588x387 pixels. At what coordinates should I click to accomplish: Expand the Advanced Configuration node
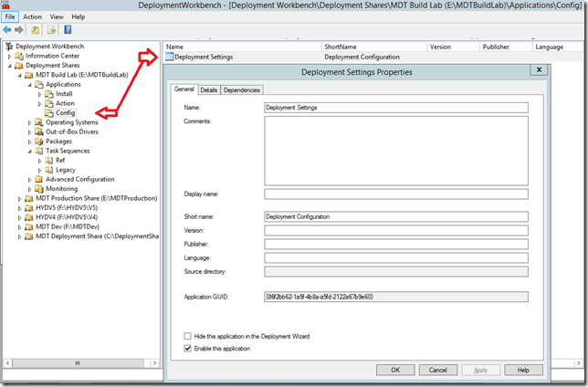(x=29, y=179)
